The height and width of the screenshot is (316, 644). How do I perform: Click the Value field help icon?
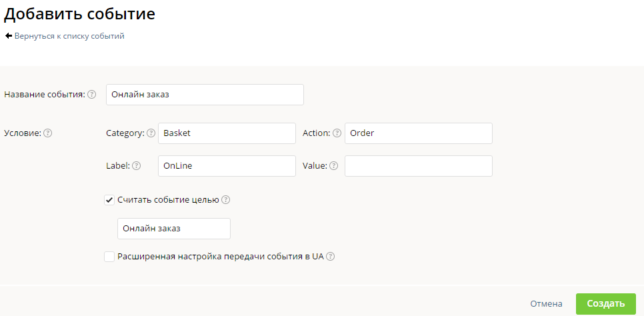(x=333, y=166)
